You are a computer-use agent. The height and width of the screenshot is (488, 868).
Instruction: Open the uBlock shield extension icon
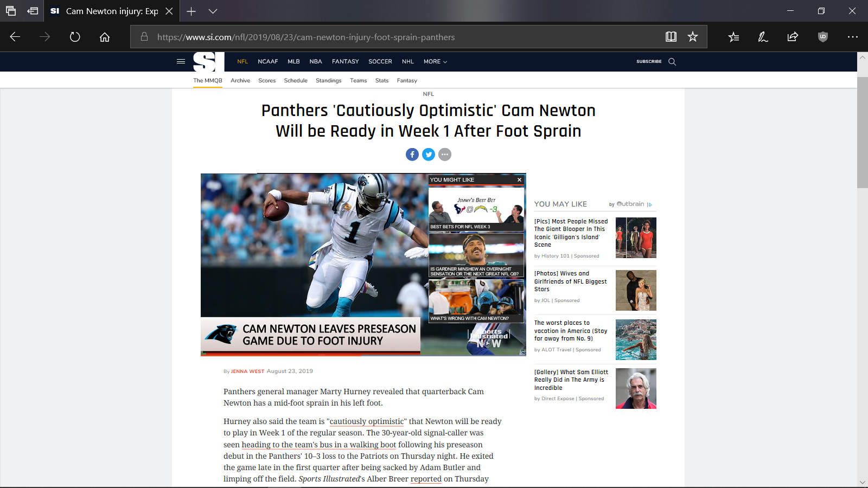click(822, 37)
